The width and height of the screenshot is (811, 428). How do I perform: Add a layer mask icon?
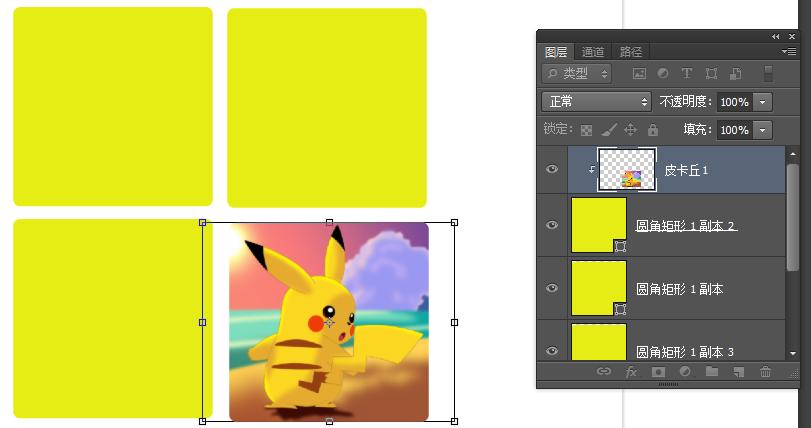(658, 372)
